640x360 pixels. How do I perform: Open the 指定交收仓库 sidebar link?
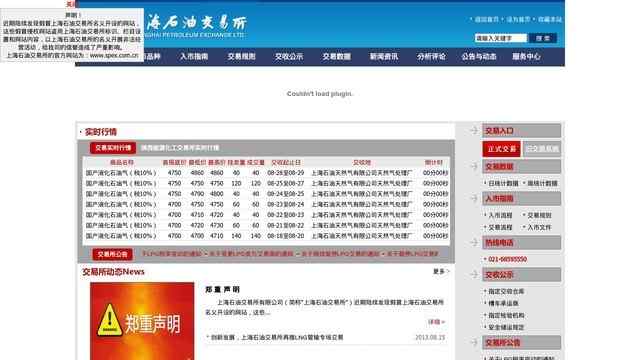506,291
